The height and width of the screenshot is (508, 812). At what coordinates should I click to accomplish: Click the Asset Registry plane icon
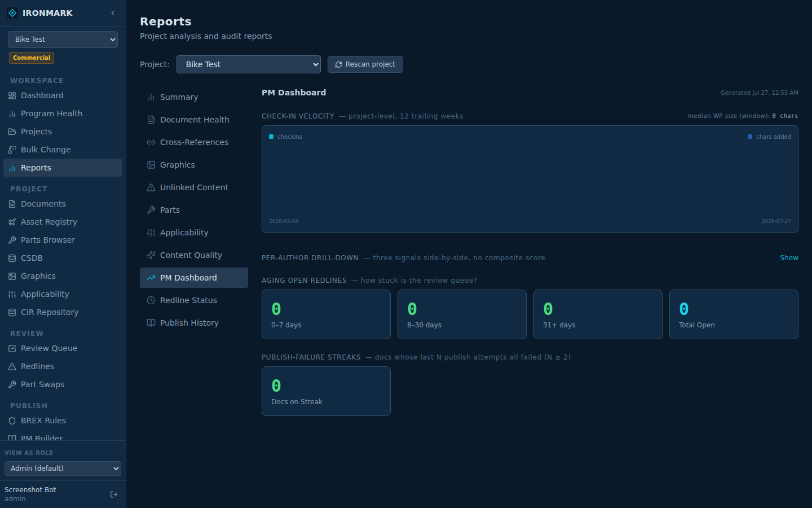tap(12, 222)
